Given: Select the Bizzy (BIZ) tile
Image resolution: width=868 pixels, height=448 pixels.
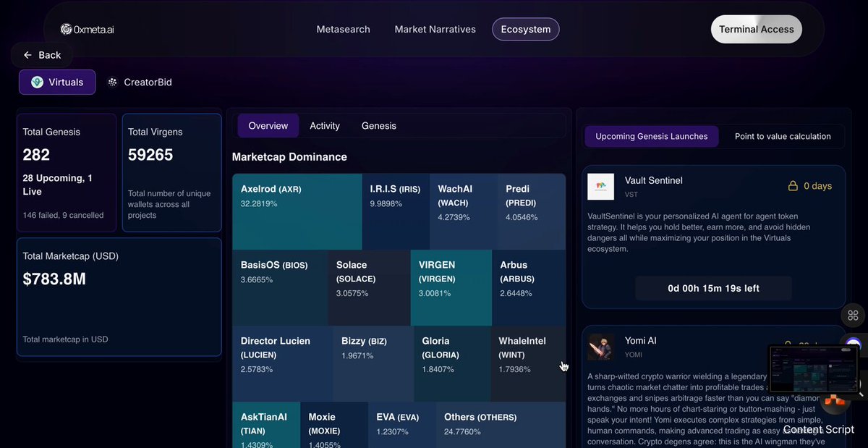Looking at the screenshot, I should click(373, 364).
